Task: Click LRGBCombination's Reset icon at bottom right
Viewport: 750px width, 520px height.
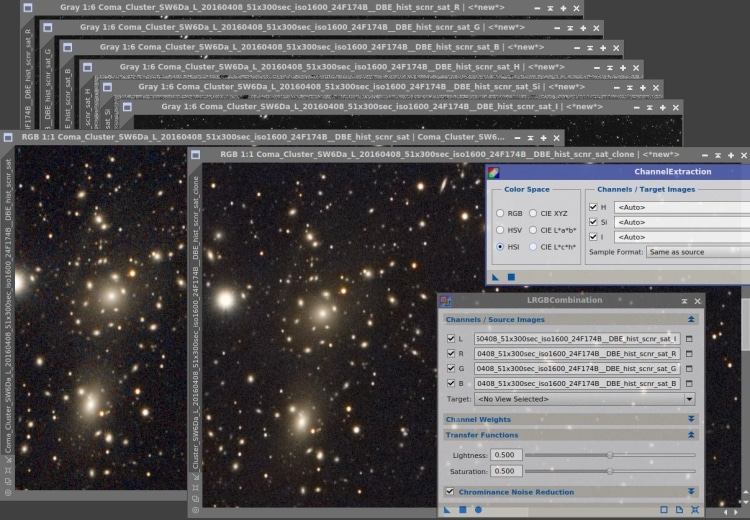Action: pyautogui.click(x=695, y=510)
